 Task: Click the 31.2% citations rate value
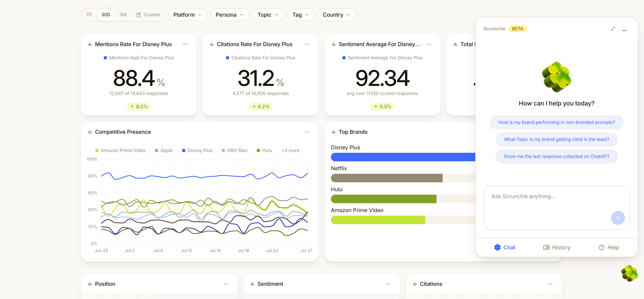pyautogui.click(x=261, y=78)
